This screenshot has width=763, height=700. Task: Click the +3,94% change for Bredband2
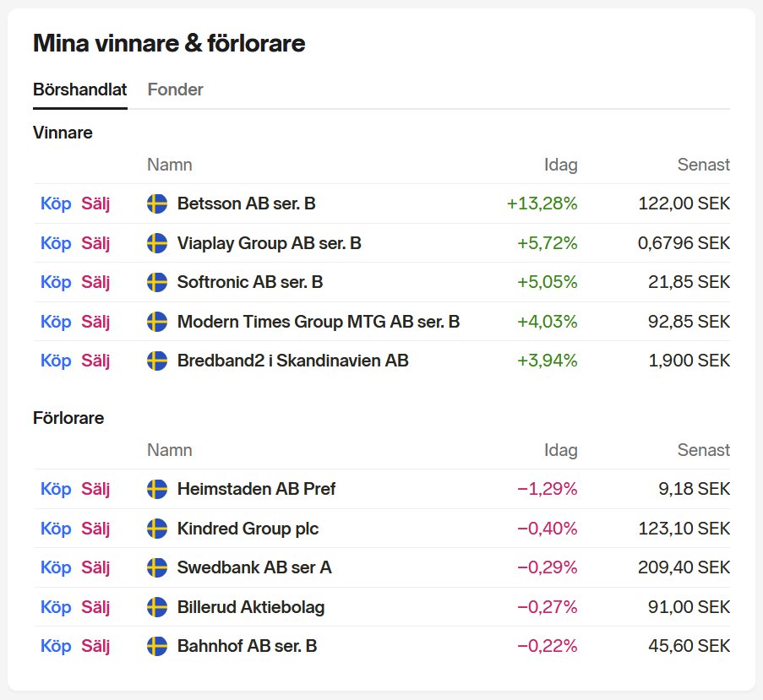[547, 361]
